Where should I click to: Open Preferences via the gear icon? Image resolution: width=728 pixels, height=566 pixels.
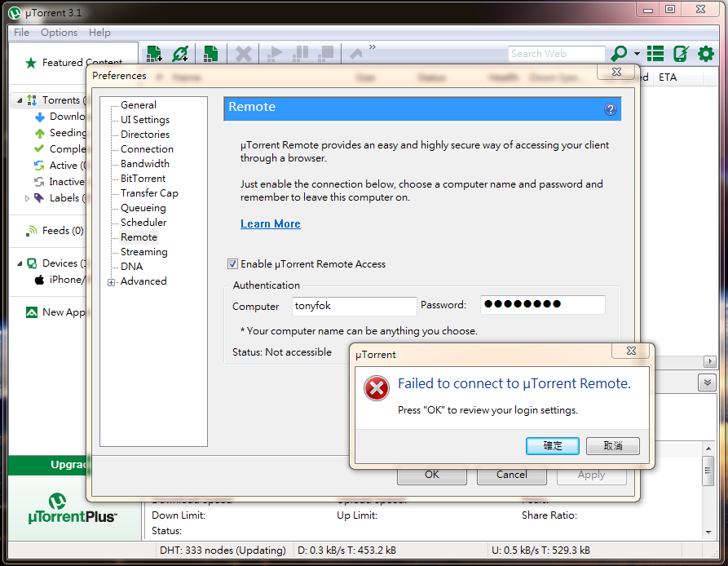click(706, 53)
